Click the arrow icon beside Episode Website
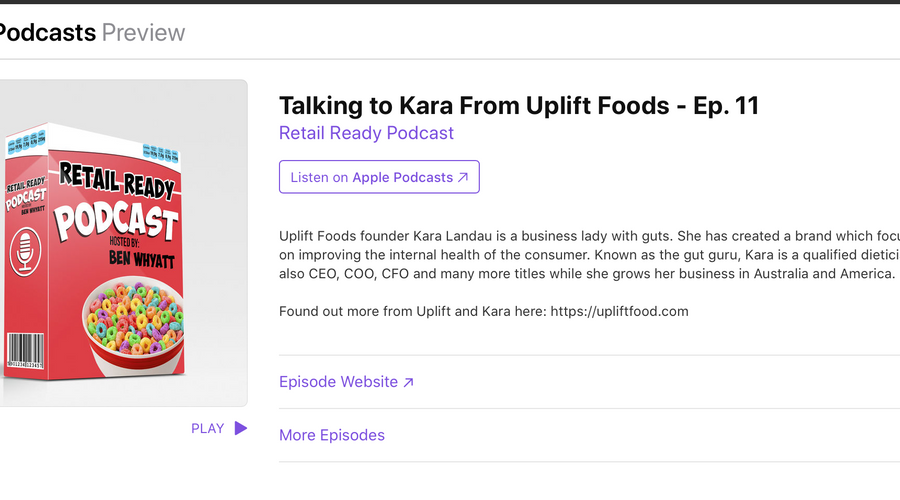900x500 pixels. 408,382
